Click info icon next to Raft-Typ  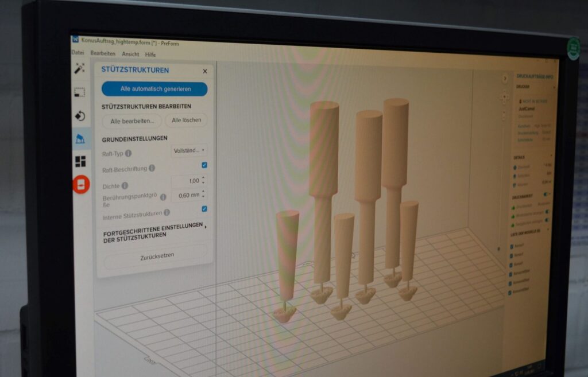tap(128, 153)
